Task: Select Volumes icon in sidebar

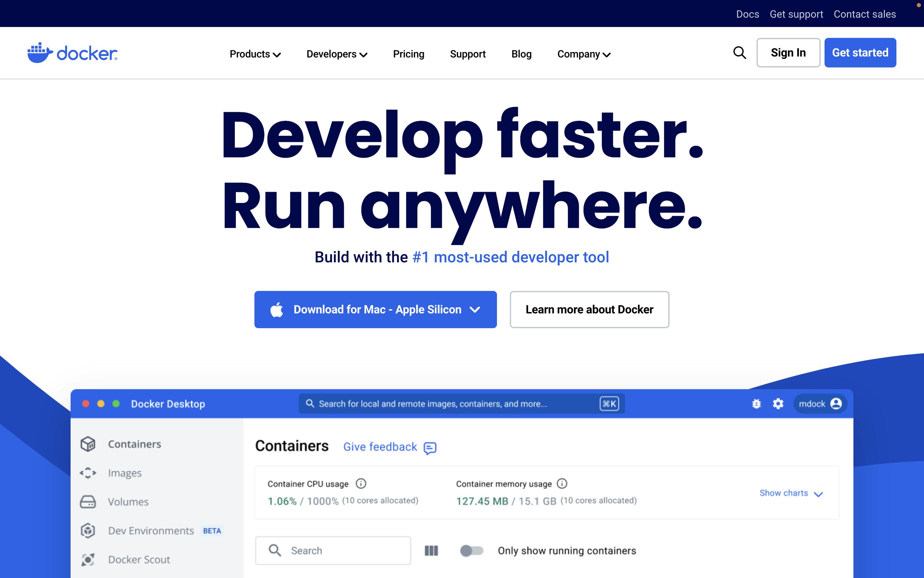Action: tap(88, 502)
